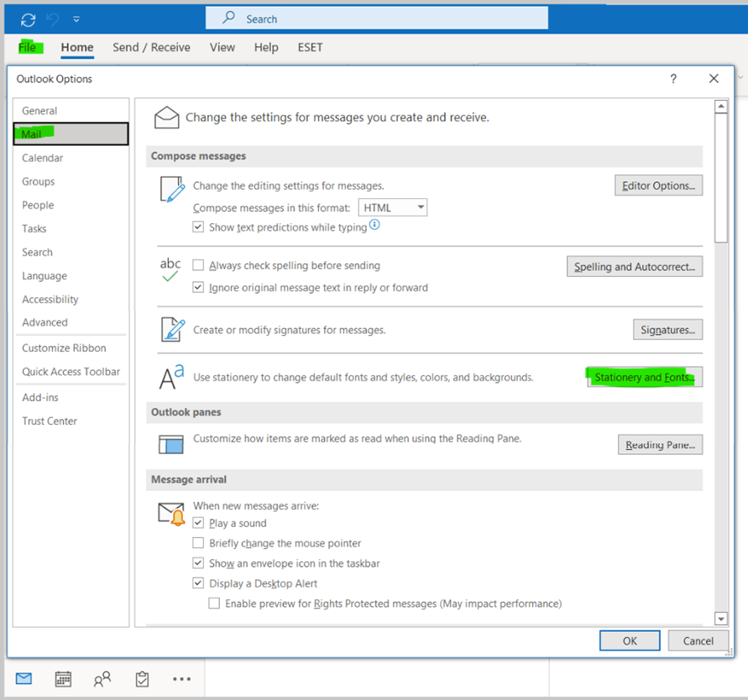Check Display a Desktop Alert
The width and height of the screenshot is (748, 700).
[198, 582]
